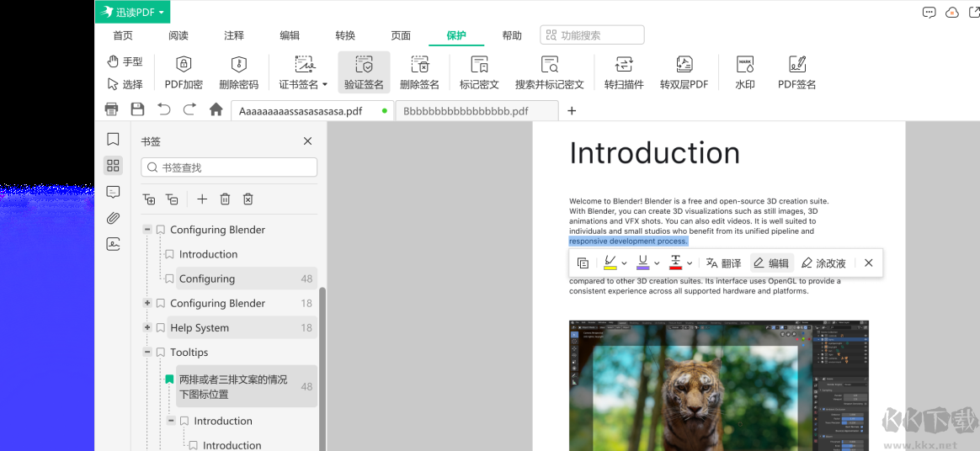Switch to the 转换 ribbon tab
The height and width of the screenshot is (451, 980).
pyautogui.click(x=345, y=35)
